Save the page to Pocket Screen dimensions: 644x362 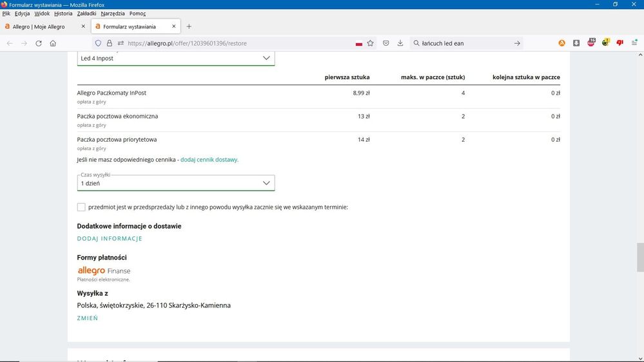[x=385, y=43]
